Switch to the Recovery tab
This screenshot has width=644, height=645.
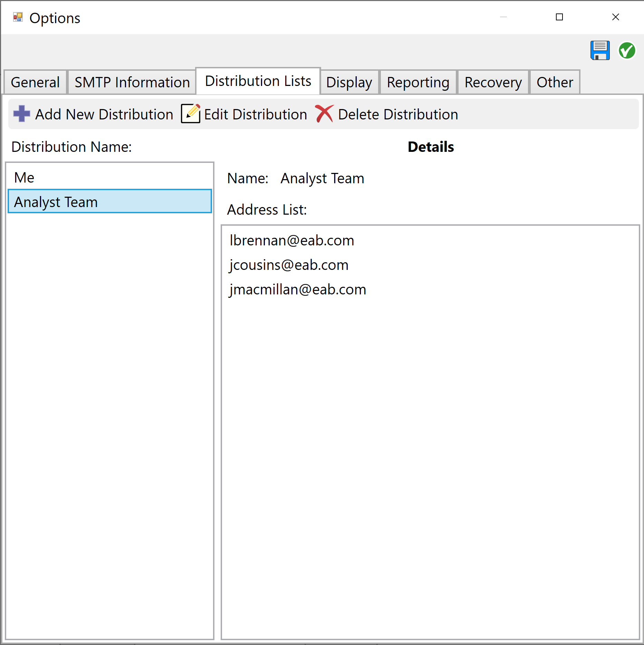[x=493, y=82]
